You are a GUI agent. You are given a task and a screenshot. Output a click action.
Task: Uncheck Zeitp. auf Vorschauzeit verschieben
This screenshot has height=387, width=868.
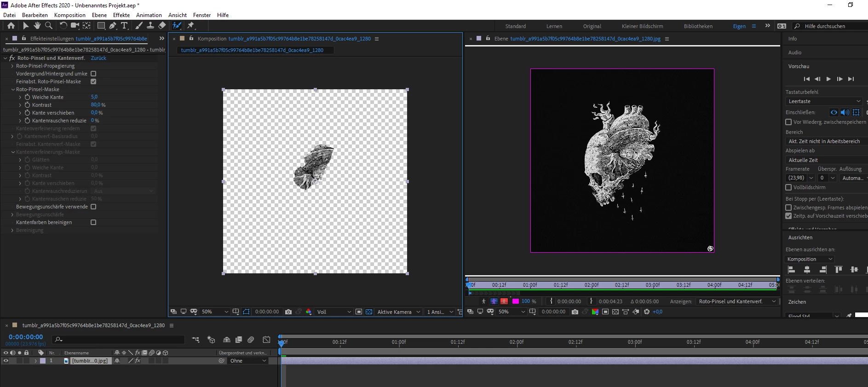pos(788,215)
